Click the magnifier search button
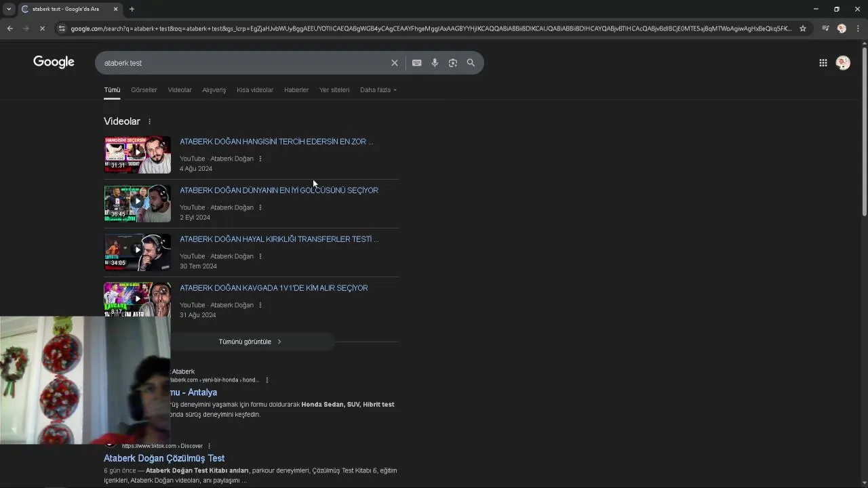 click(471, 63)
